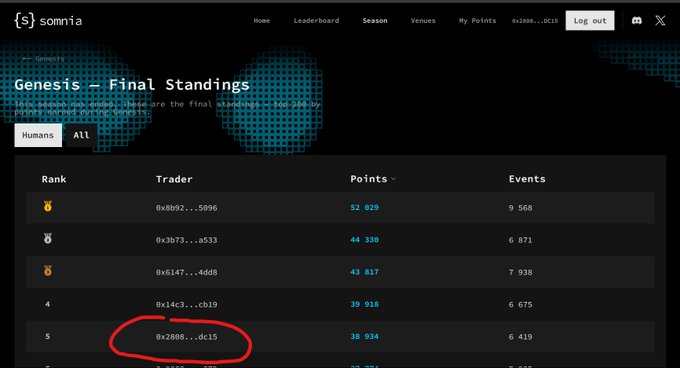This screenshot has height=368, width=680.
Task: Click events value 9 568
Action: pyautogui.click(x=520, y=208)
